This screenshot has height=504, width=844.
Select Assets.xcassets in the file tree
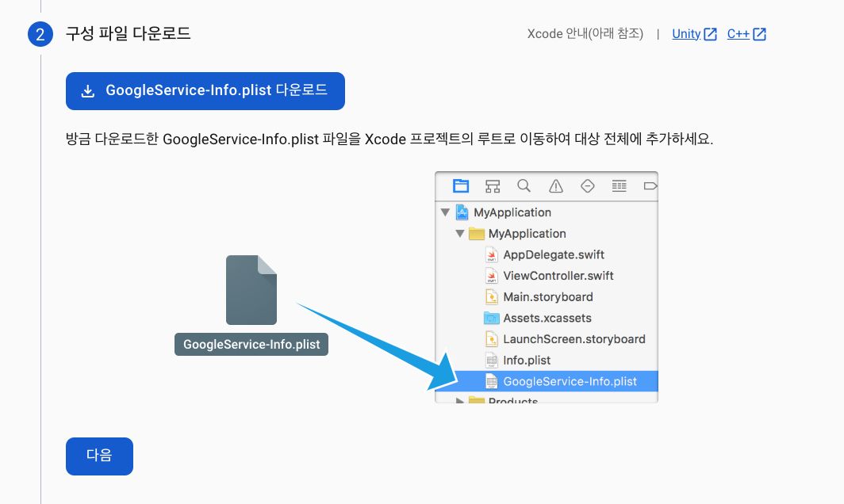[547, 318]
